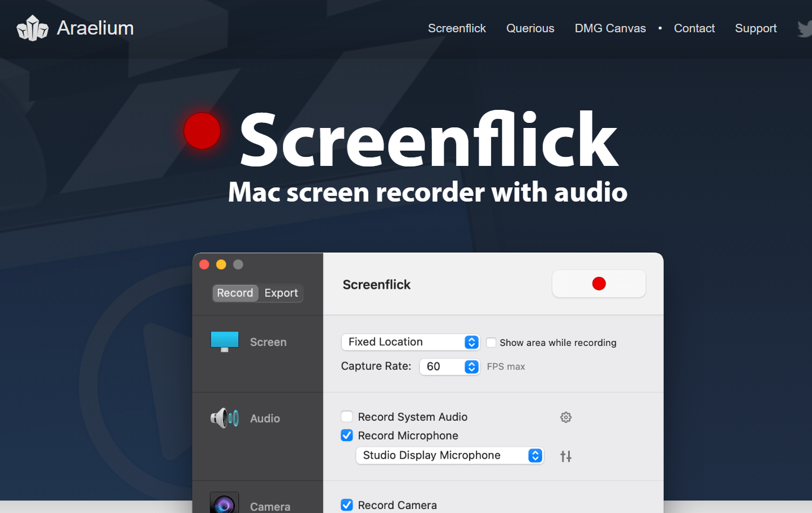Open Support page link

point(755,28)
